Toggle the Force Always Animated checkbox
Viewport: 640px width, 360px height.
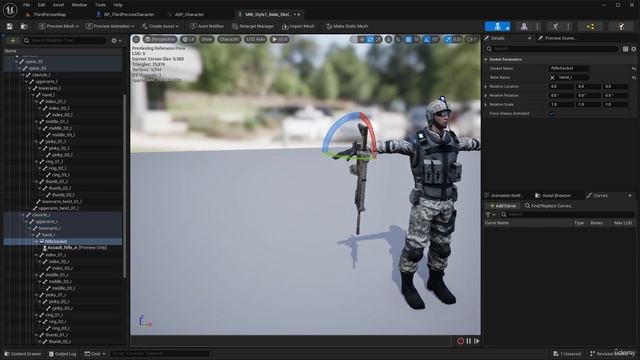552,114
